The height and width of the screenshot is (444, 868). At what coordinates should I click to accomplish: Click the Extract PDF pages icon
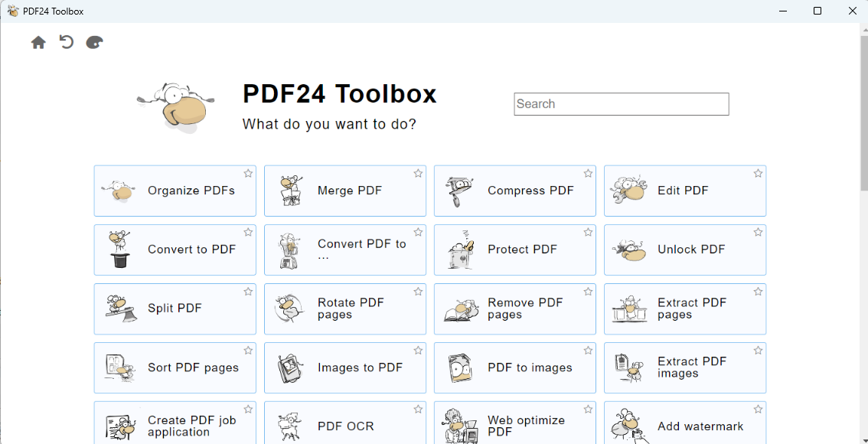(630, 309)
